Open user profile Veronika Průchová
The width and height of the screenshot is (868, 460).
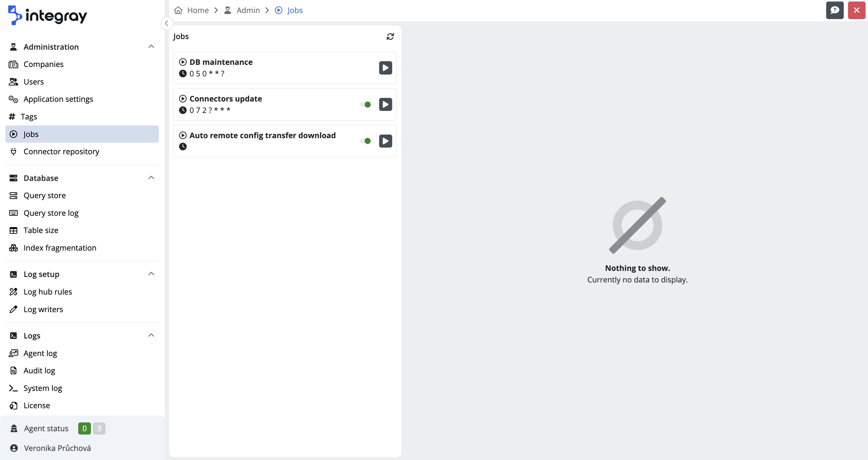coord(57,448)
